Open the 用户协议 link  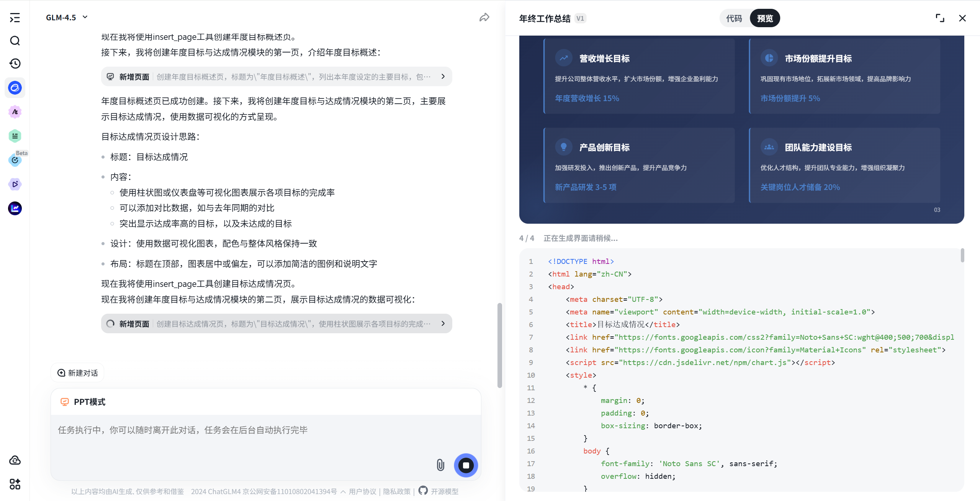pyautogui.click(x=362, y=491)
